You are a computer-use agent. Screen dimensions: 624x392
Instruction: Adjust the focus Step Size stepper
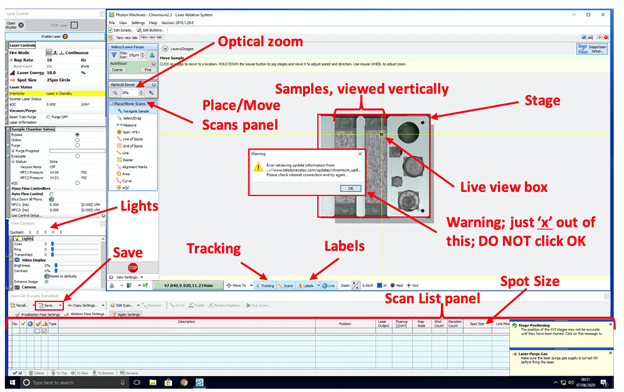(x=143, y=55)
